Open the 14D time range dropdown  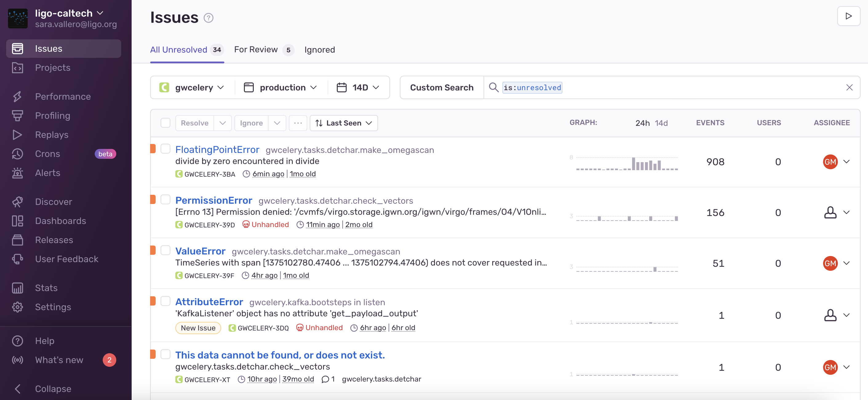[x=358, y=88]
